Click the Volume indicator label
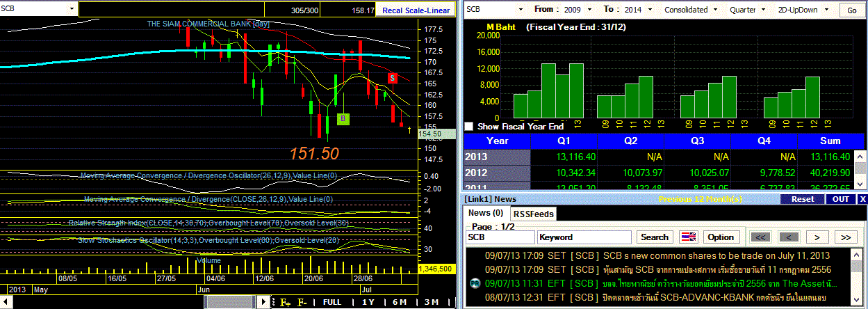This screenshot has width=868, height=309. [x=208, y=260]
